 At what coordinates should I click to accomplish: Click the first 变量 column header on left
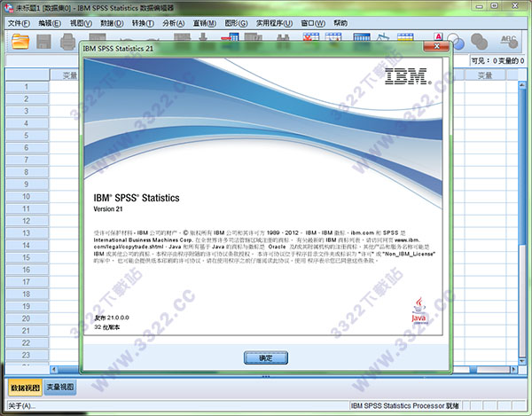pyautogui.click(x=65, y=75)
